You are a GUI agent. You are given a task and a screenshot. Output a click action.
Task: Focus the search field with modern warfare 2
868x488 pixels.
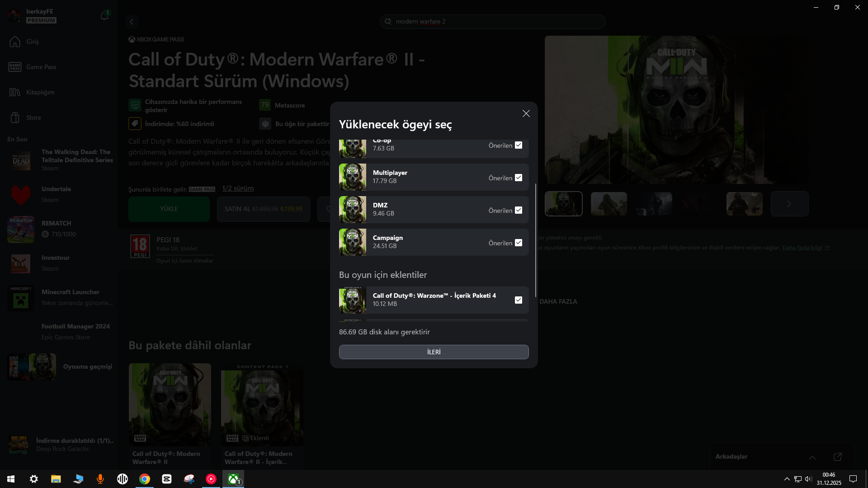pos(493,21)
